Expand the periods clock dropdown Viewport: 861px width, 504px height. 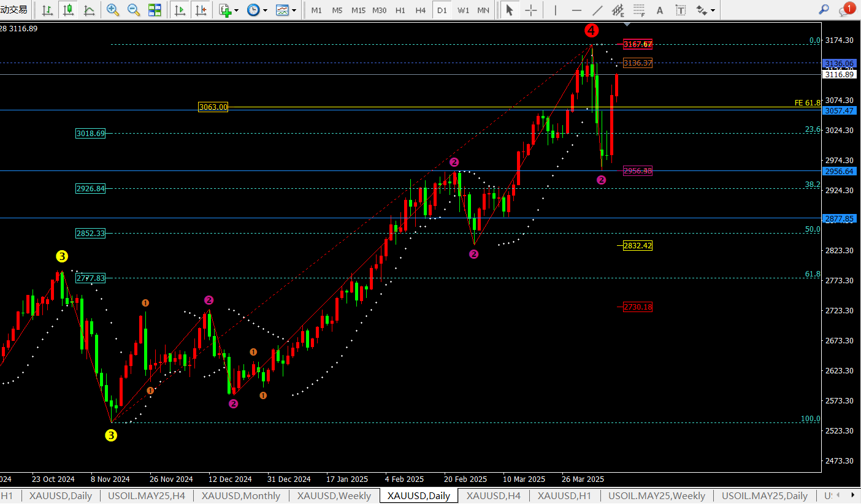click(256, 10)
